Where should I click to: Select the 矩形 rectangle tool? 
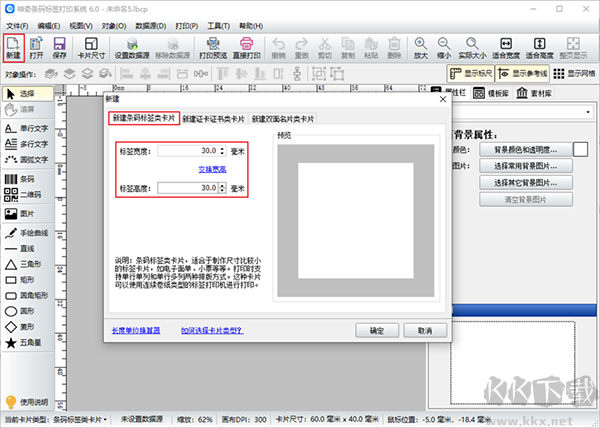pyautogui.click(x=20, y=280)
